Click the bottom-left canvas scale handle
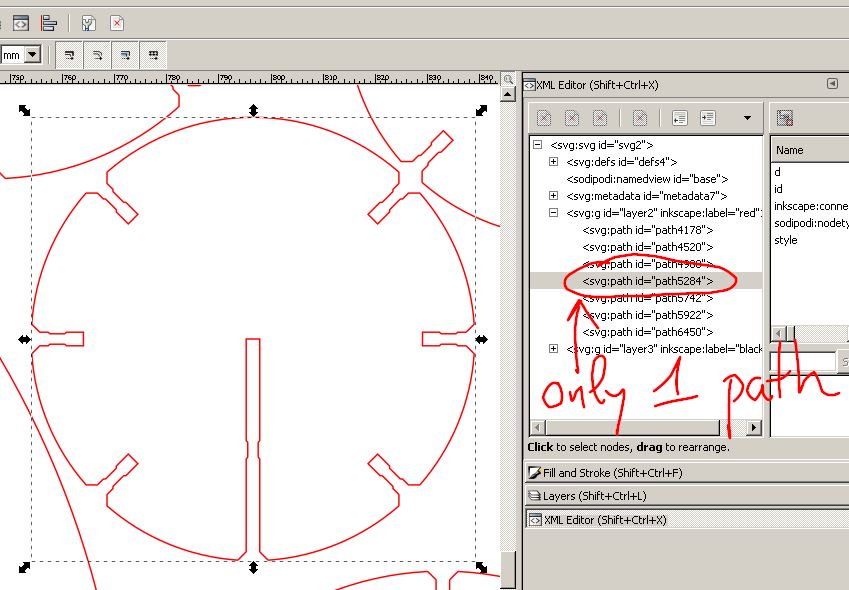 tap(24, 567)
